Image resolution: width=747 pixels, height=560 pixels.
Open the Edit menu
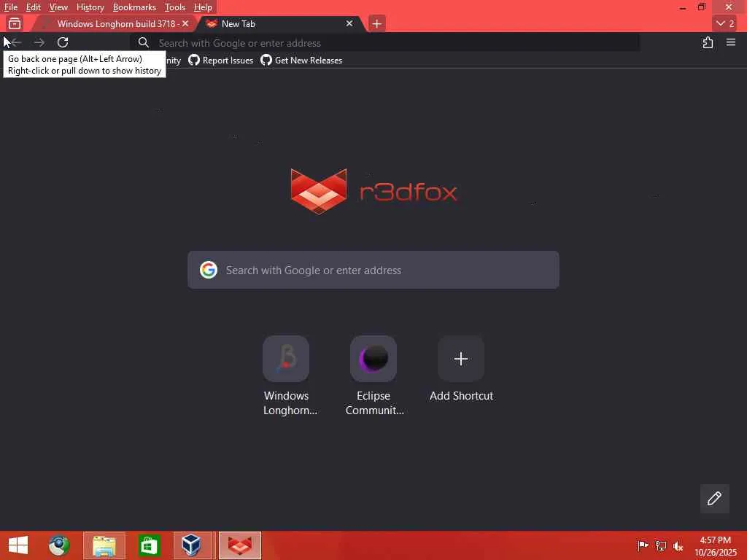(x=33, y=7)
